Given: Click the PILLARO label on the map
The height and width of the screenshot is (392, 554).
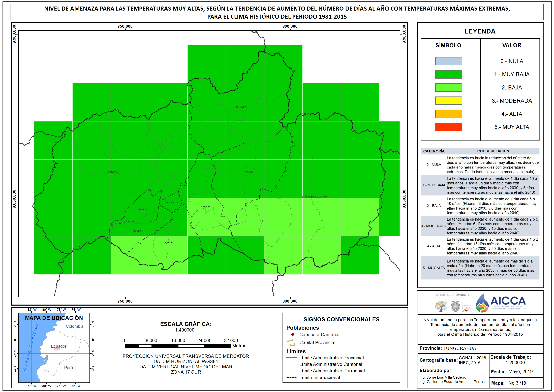Looking at the screenshot, I should pyautogui.click(x=241, y=107).
